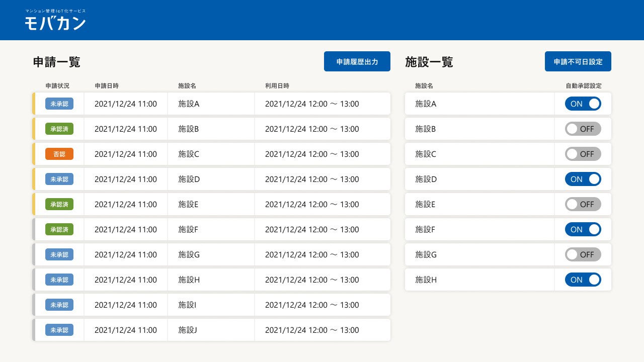Click the 承認済 status badge for 施設B

(59, 129)
